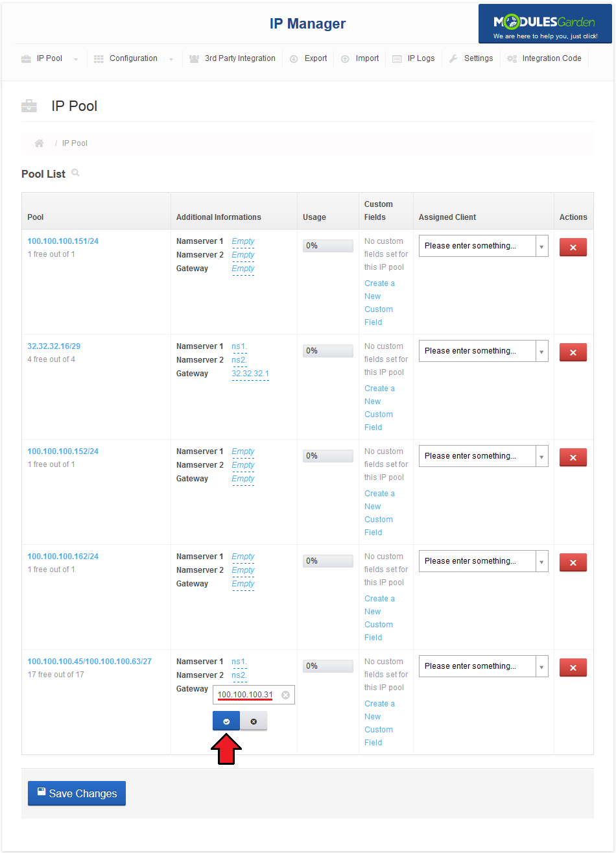Click the Configuration grid icon
Screen dimensions: 616x853
tap(99, 59)
